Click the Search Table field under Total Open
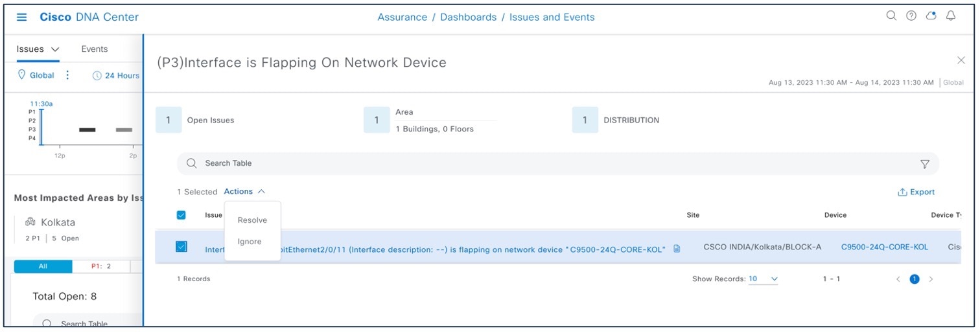Viewport: 980px width, 333px height. click(x=87, y=323)
